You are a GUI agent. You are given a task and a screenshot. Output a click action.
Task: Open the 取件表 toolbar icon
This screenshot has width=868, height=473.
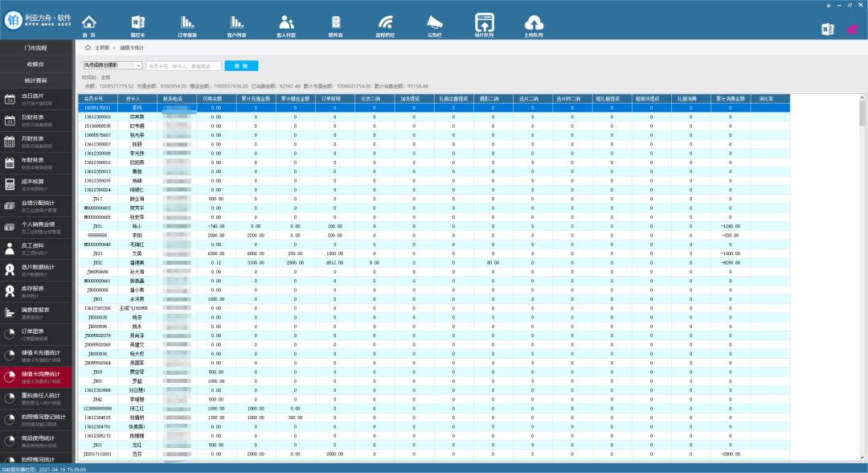pos(335,26)
